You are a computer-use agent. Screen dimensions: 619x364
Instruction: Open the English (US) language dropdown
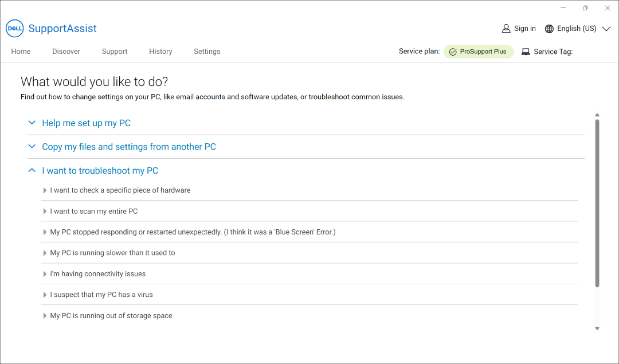tap(606, 28)
